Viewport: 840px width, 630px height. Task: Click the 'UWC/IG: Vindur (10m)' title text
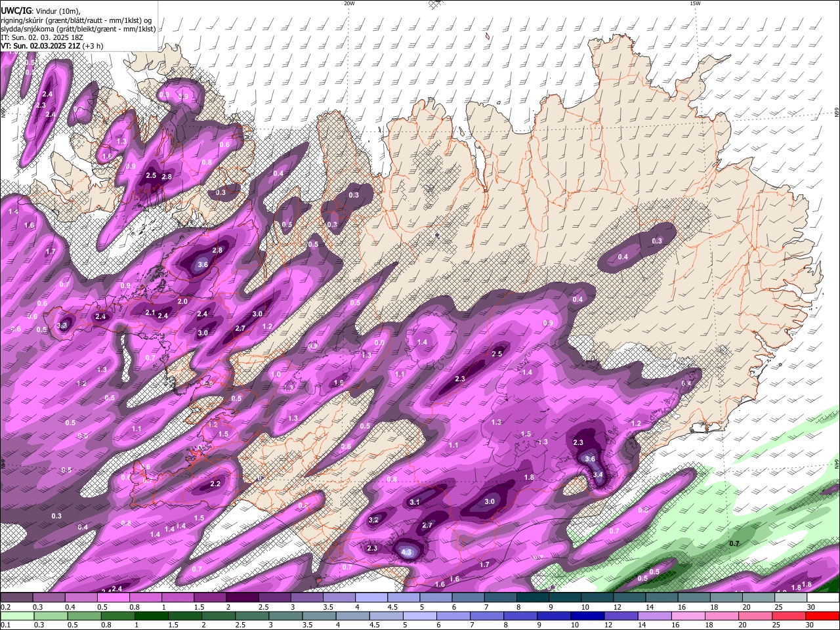41,11
